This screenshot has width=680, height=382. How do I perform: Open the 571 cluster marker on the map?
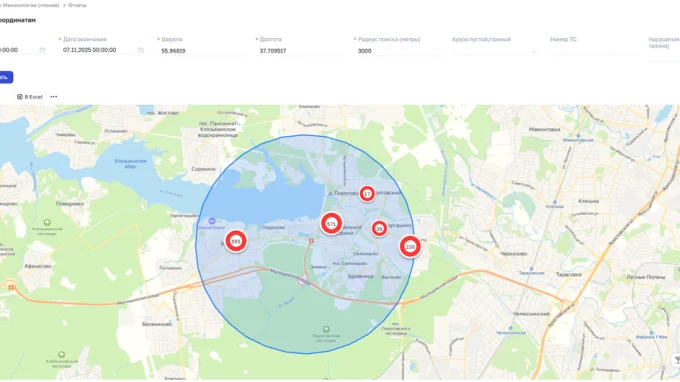[331, 224]
